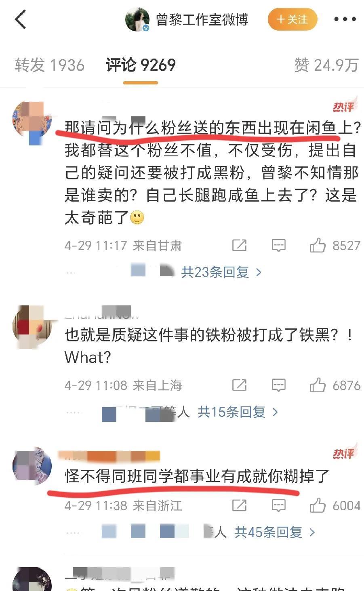Open the three-dot more options menu
364x591 pixels.
pyautogui.click(x=345, y=19)
